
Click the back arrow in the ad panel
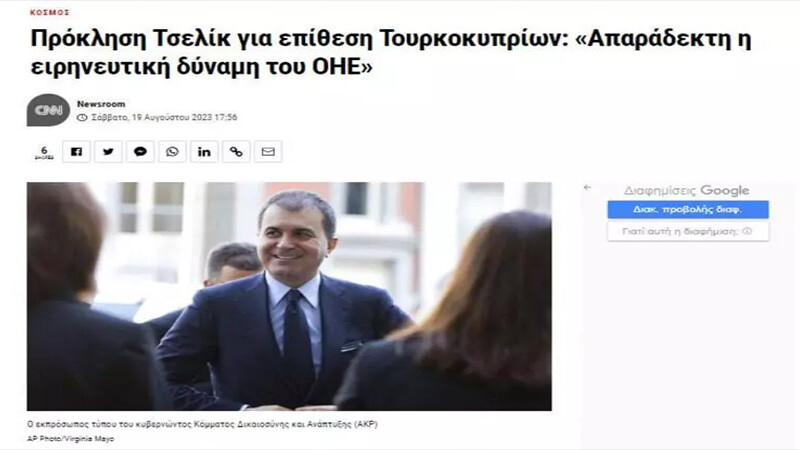point(587,188)
